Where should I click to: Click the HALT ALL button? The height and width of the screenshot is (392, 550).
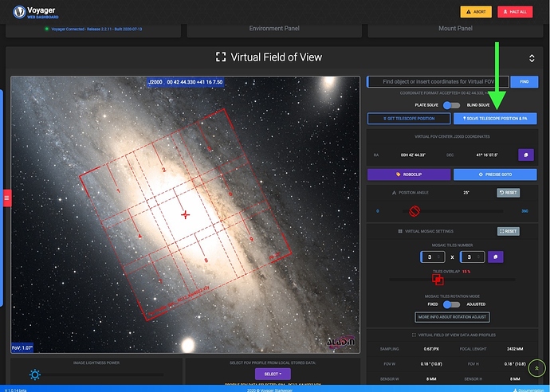(x=515, y=12)
